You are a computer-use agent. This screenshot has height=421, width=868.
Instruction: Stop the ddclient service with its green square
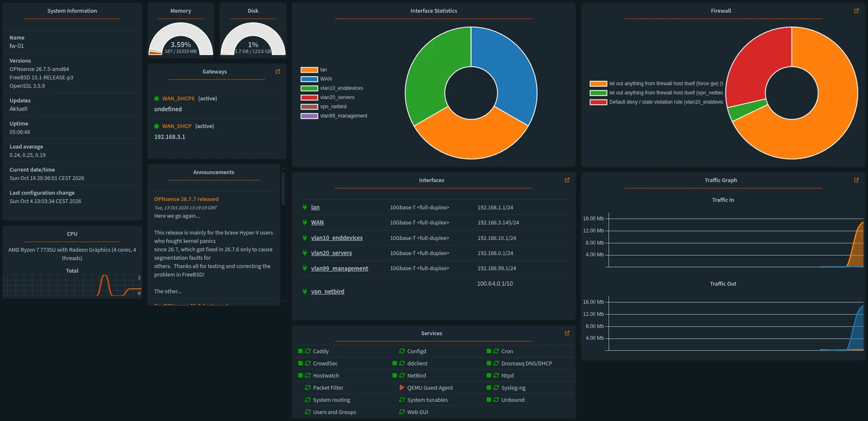395,363
